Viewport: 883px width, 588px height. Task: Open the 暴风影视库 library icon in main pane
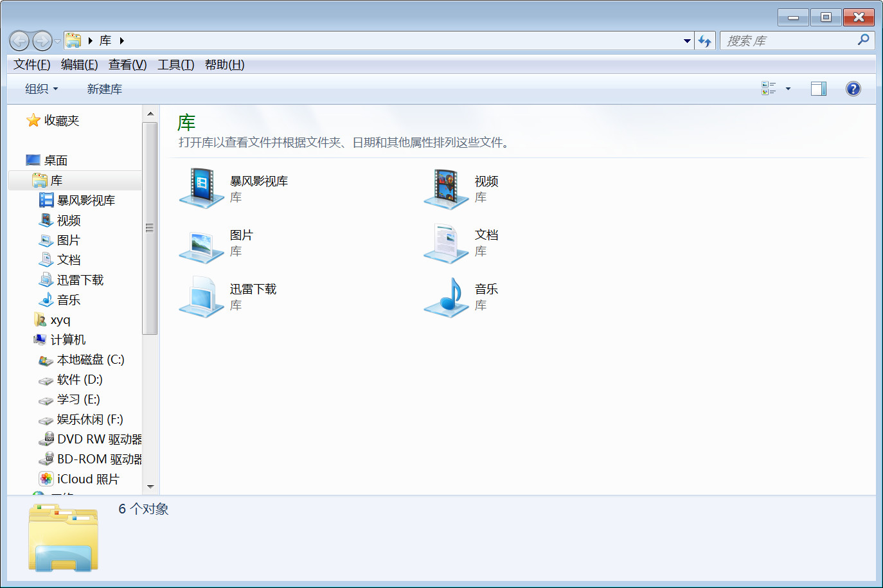coord(202,188)
